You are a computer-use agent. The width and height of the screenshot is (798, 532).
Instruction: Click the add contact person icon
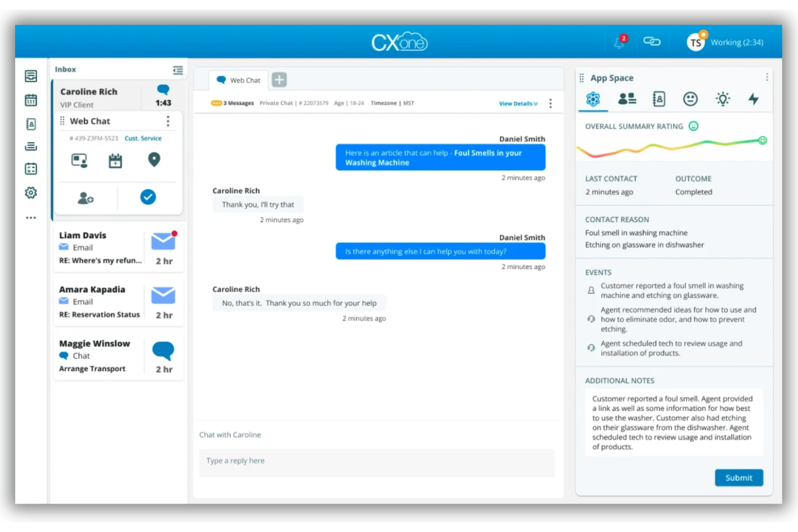(85, 198)
